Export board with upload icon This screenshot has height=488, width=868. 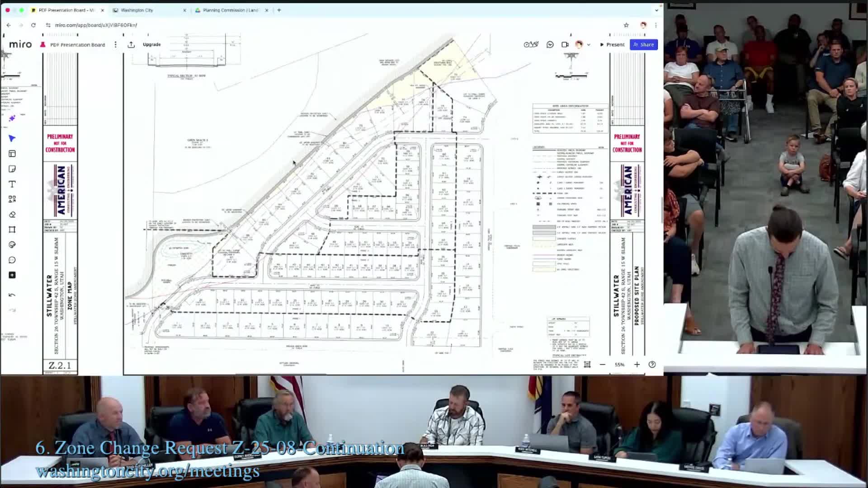(131, 44)
